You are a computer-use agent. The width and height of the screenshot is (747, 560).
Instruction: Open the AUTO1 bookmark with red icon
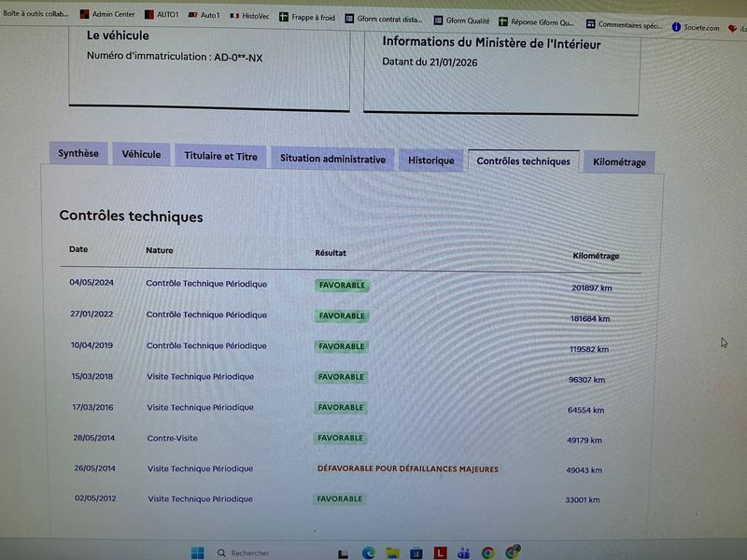coord(162,15)
